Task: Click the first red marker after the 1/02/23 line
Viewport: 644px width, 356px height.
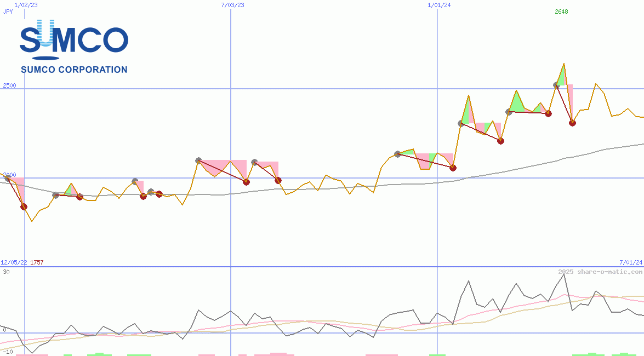Action: point(24,206)
